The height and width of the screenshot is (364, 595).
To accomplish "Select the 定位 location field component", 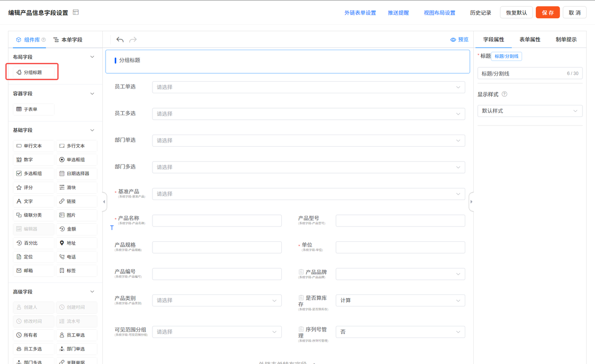I will (x=33, y=257).
